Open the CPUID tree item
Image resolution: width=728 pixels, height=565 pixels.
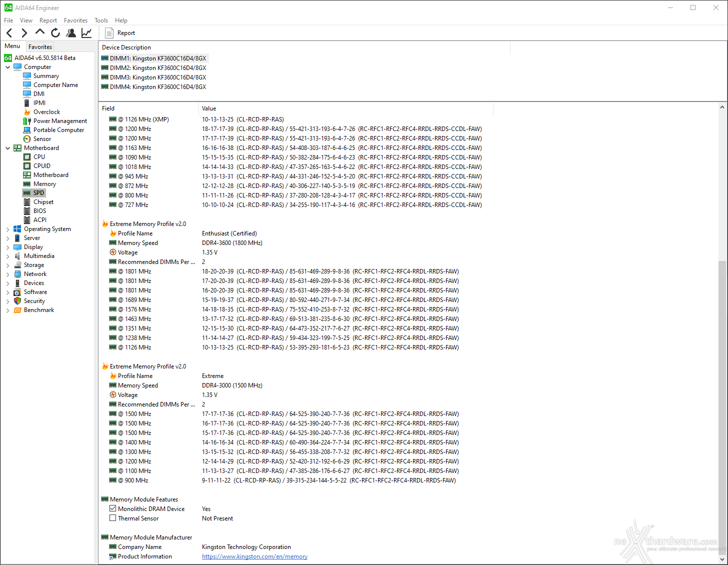click(x=42, y=166)
